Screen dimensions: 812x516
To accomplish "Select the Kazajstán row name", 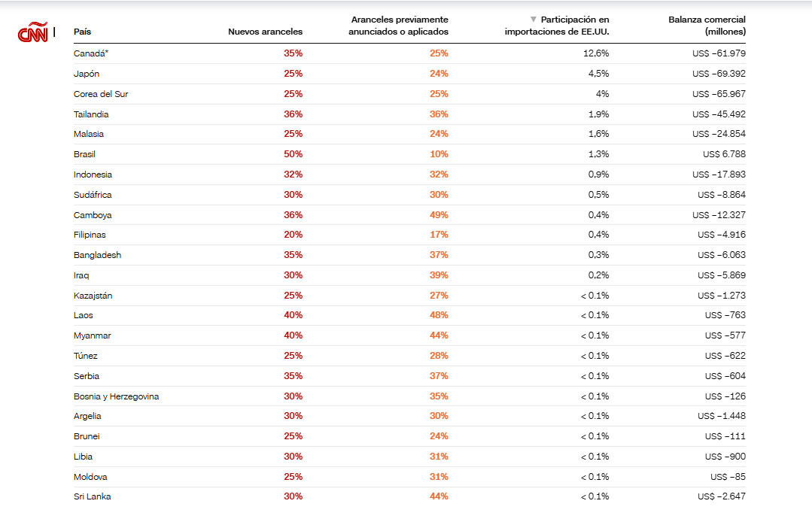I will point(93,296).
